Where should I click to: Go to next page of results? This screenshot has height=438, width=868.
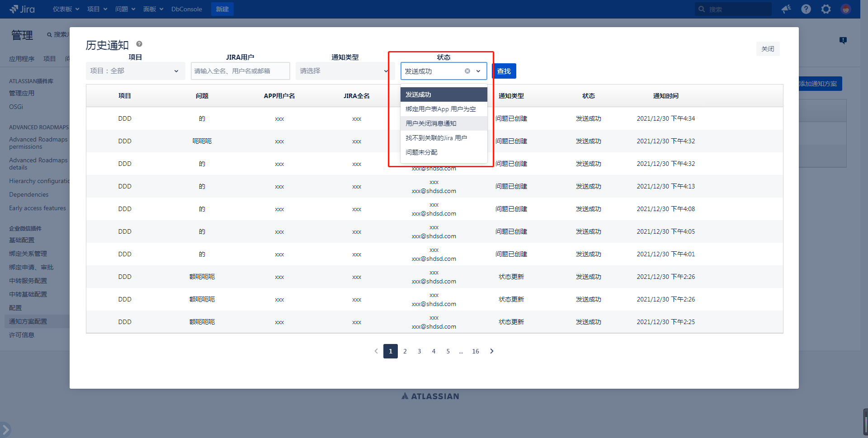point(492,351)
